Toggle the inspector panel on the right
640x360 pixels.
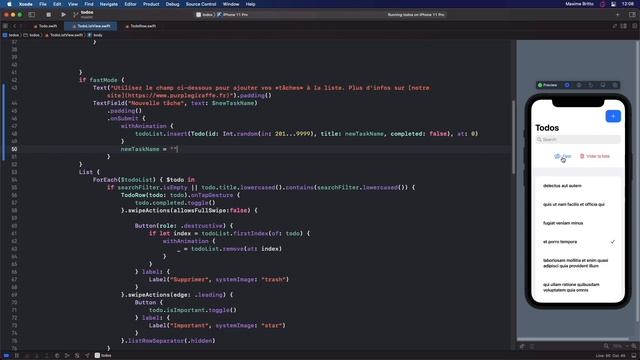tap(632, 15)
